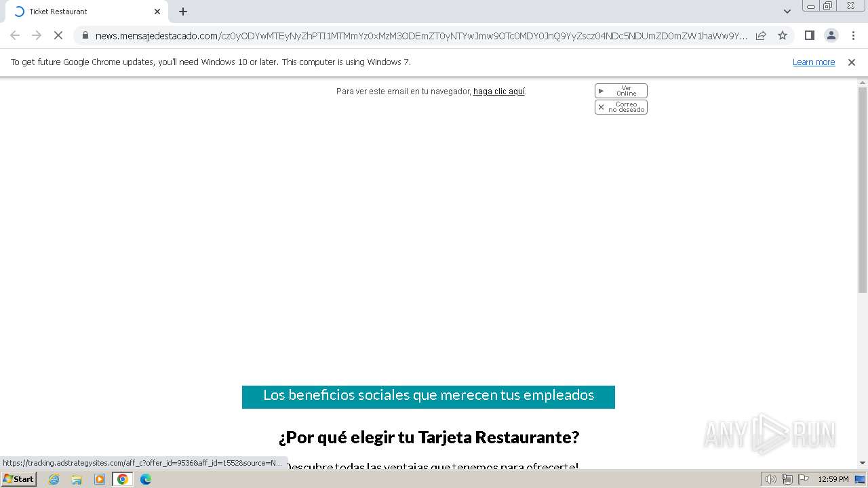Screen dimensions: 868x488
Task: Launch Internet Explorer from the taskbar
Action: pos(54,479)
